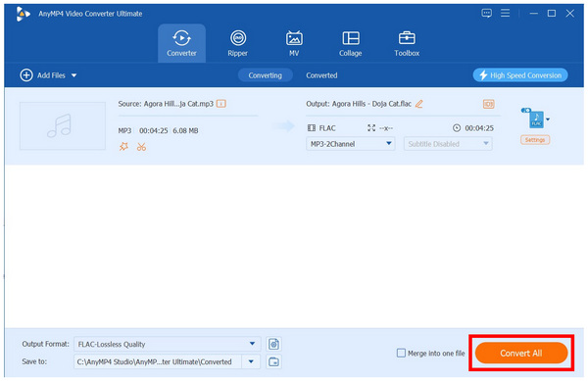Click the Source: Agora Hill...ja Cat.mp3 text
588x381 pixels.
pos(166,104)
